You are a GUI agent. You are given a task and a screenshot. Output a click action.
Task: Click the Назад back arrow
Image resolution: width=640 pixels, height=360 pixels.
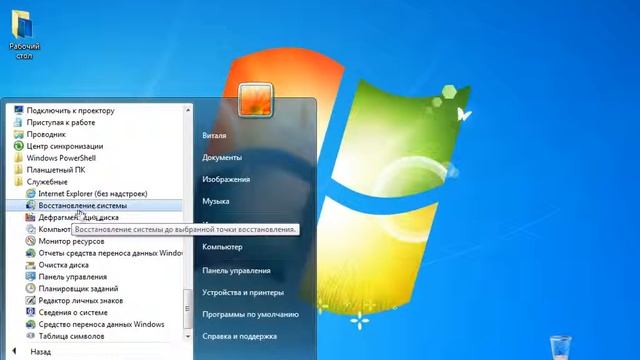pos(14,351)
